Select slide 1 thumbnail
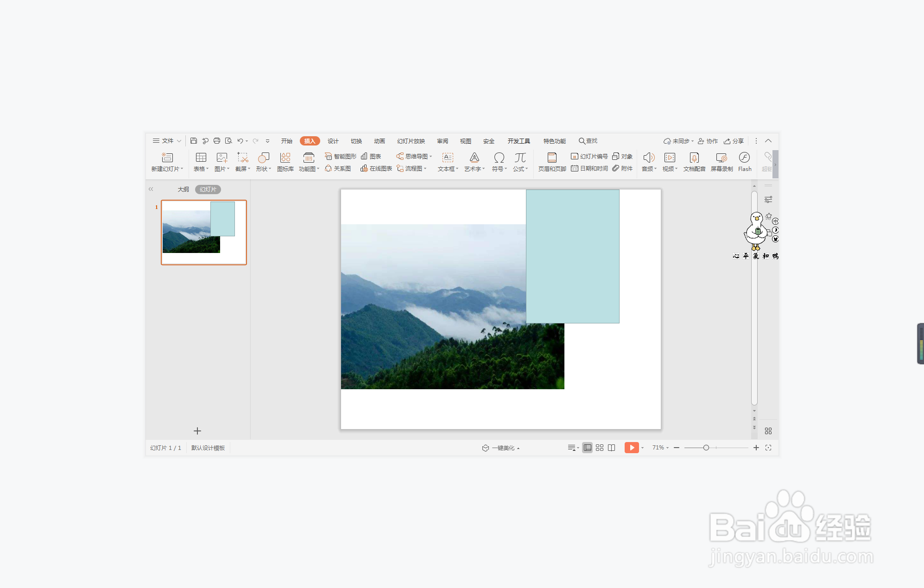This screenshot has height=588, width=924. 204,232
